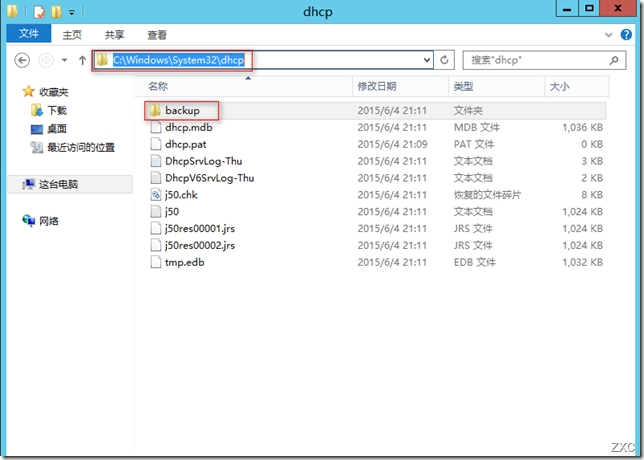The image size is (644, 460).
Task: Click the j50res00002.jrs file icon
Action: pyautogui.click(x=156, y=245)
